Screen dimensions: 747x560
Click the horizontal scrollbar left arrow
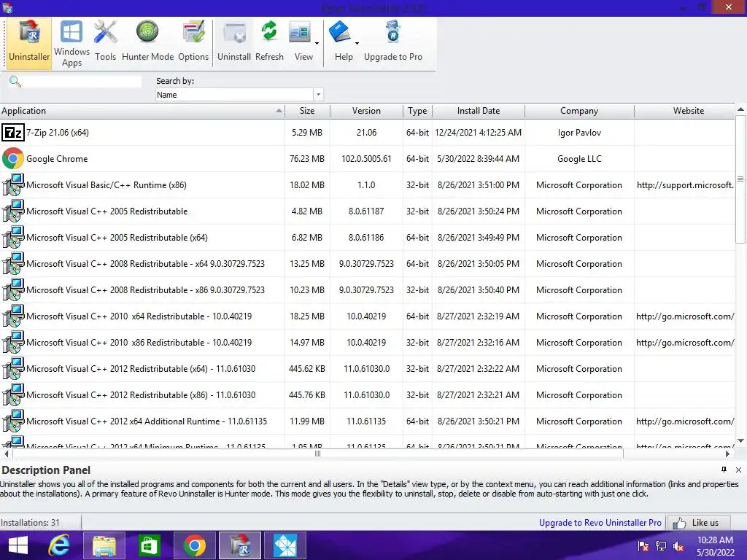coord(6,454)
